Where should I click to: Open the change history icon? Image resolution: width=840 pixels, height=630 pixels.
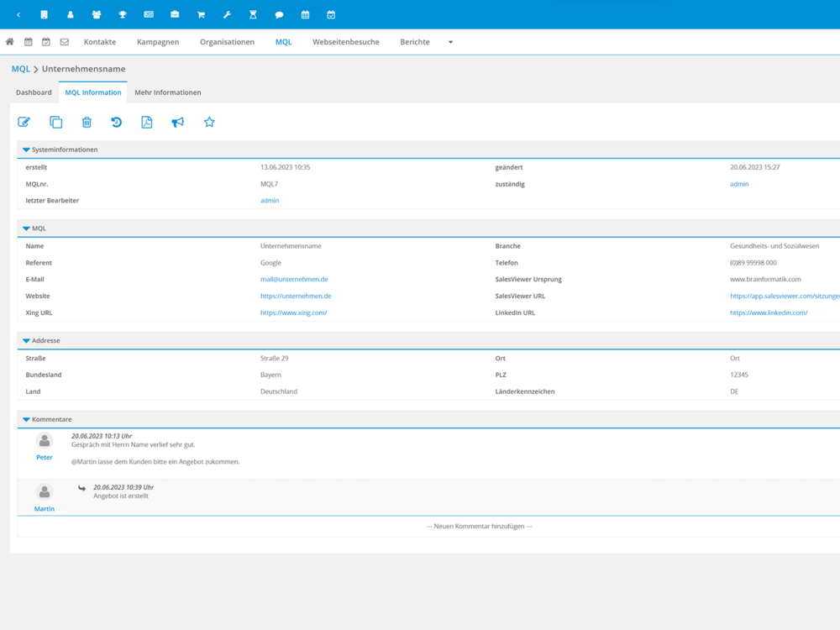[117, 123]
